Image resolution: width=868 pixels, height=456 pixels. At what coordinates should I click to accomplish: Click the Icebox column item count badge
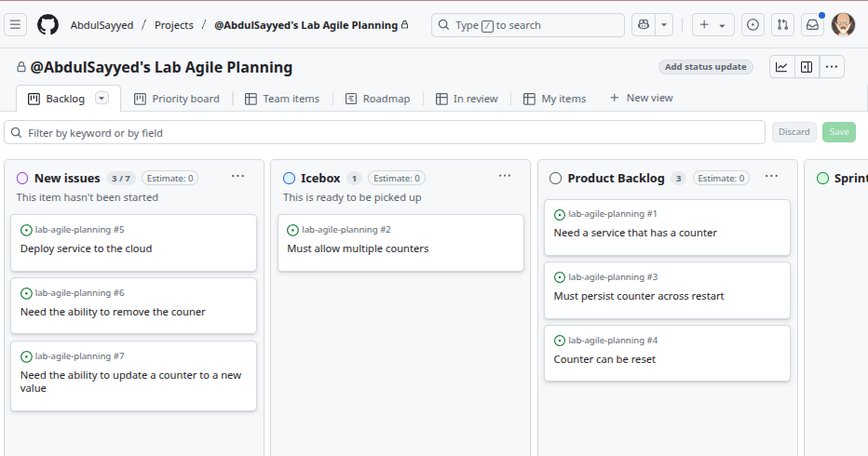354,178
